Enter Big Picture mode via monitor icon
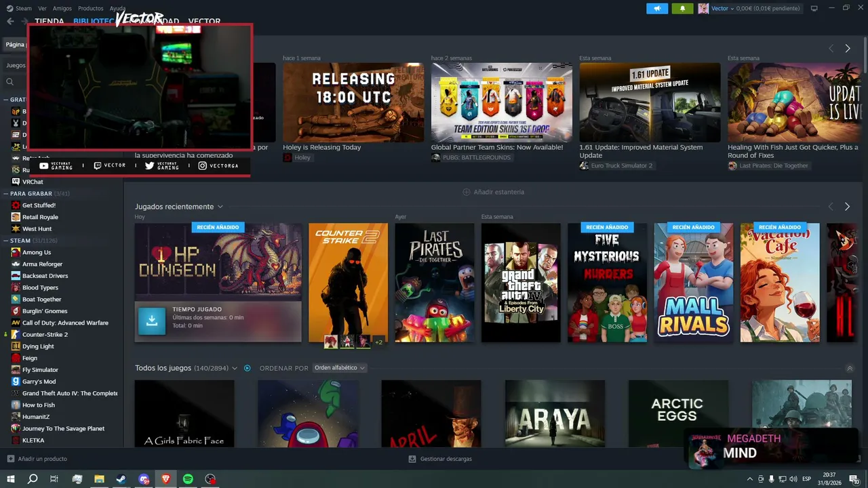 tap(814, 8)
